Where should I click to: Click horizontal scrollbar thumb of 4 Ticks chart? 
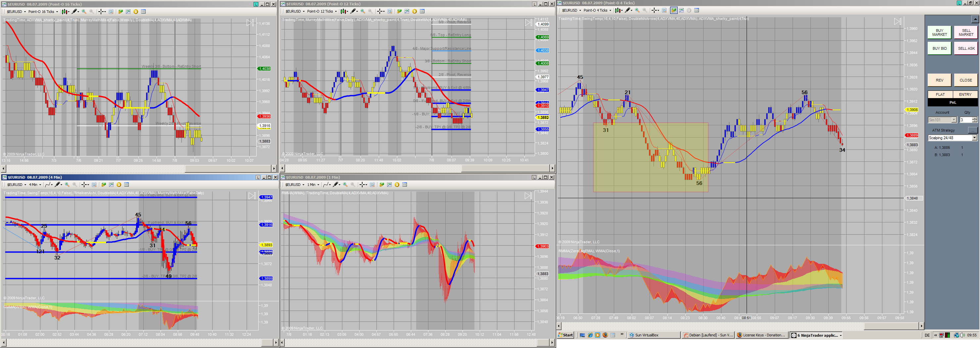tap(891, 326)
